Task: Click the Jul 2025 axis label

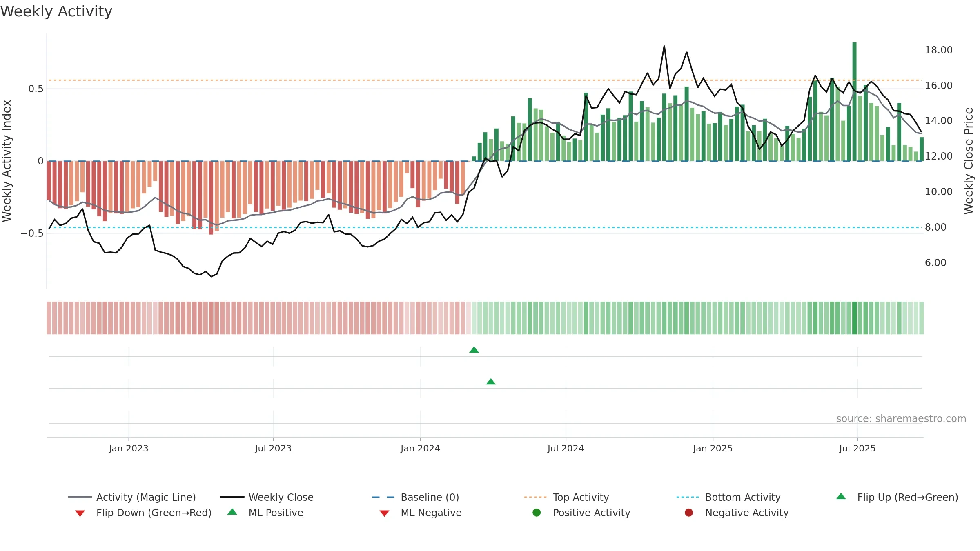Action: coord(857,448)
